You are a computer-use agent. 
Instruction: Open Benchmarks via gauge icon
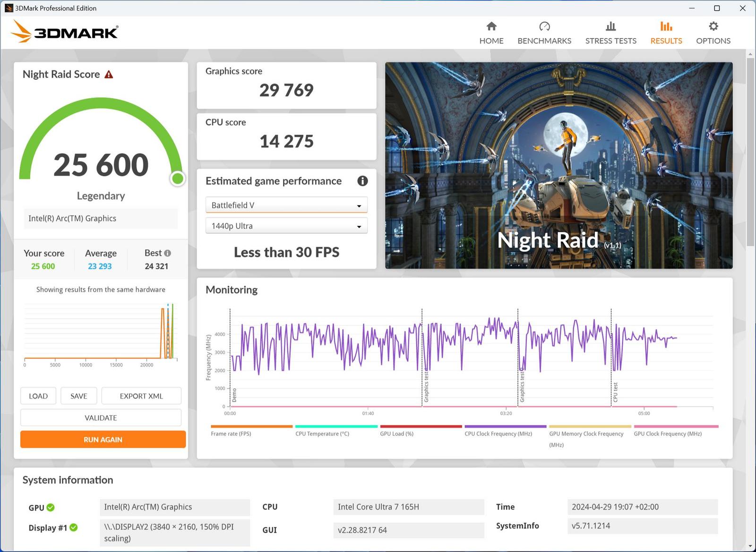544,26
